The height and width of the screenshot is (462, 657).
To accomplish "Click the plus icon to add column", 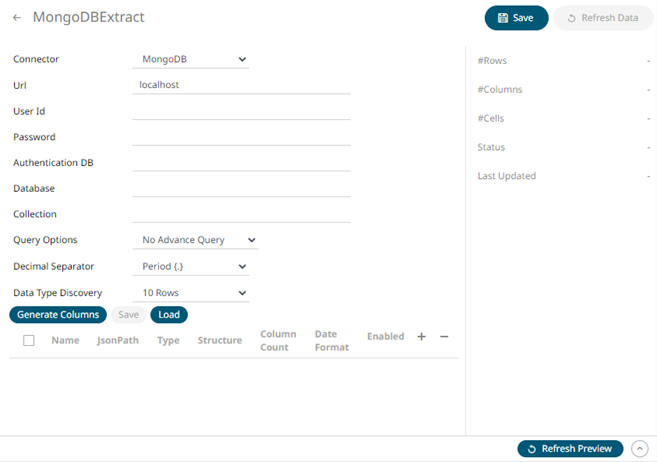I will (421, 337).
